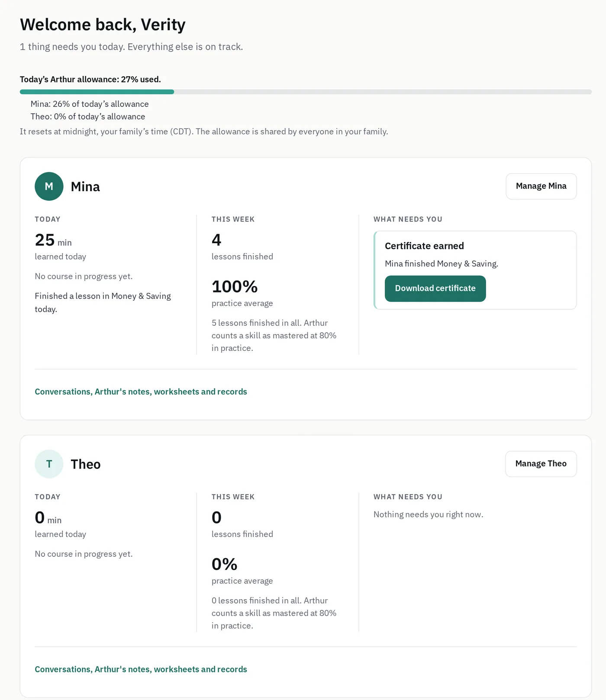Click Theo's "0%" practice average

(224, 565)
